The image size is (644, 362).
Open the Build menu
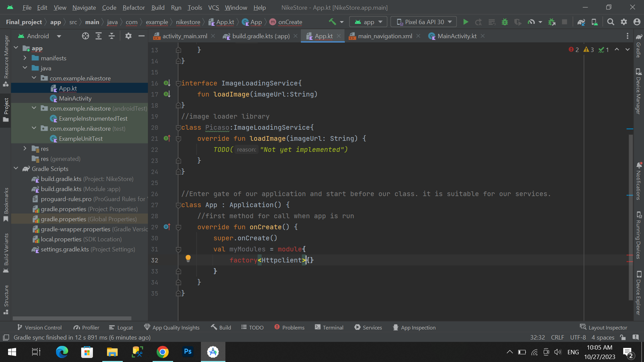point(158,7)
